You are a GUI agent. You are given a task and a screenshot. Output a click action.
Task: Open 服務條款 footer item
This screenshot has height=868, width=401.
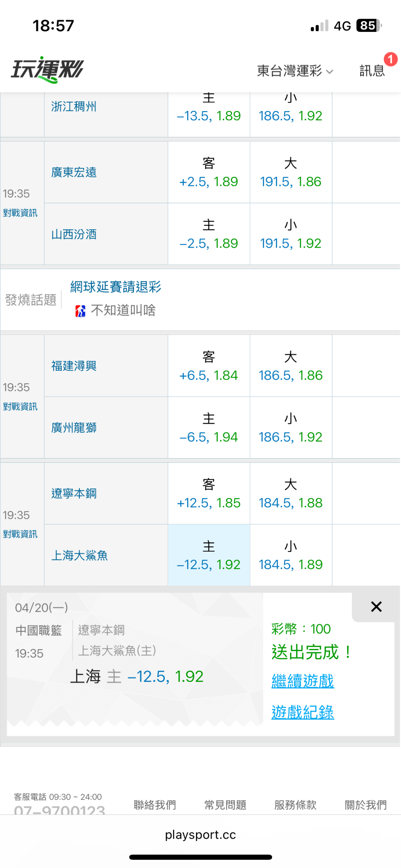[296, 805]
